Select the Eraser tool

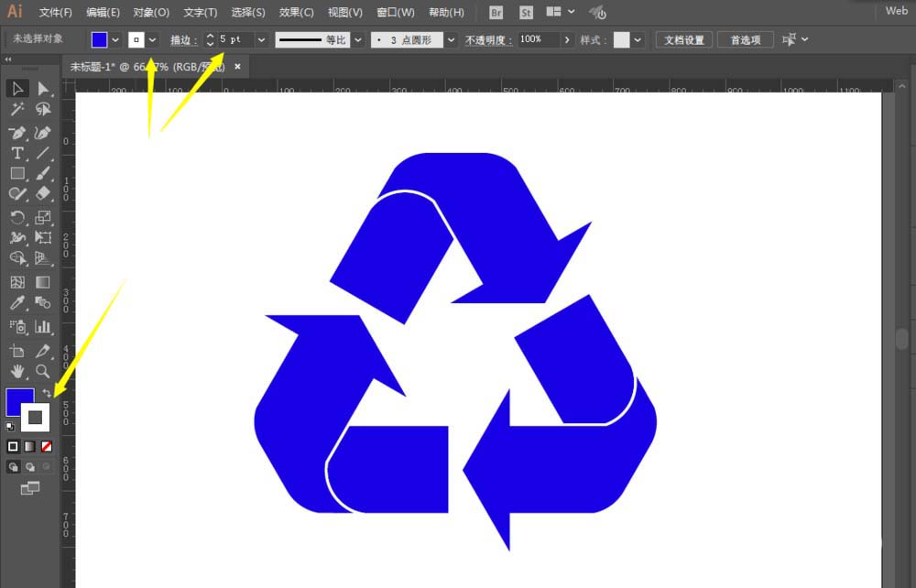click(x=43, y=193)
